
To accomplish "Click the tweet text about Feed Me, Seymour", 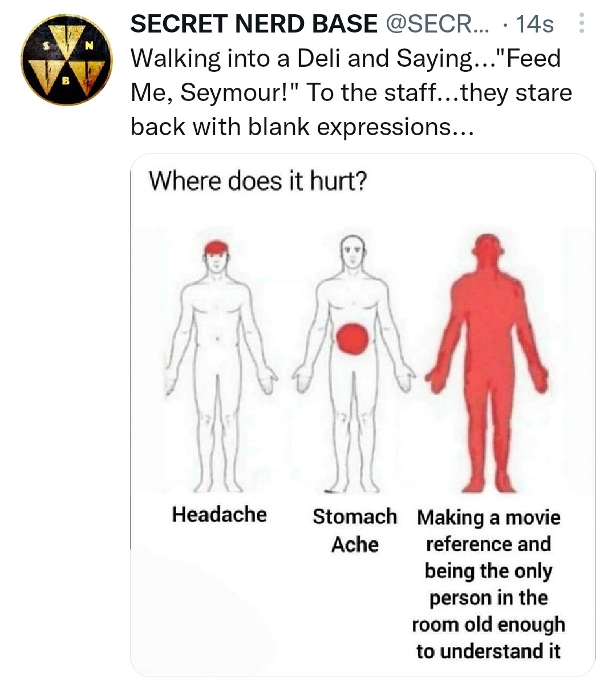I will point(351,92).
